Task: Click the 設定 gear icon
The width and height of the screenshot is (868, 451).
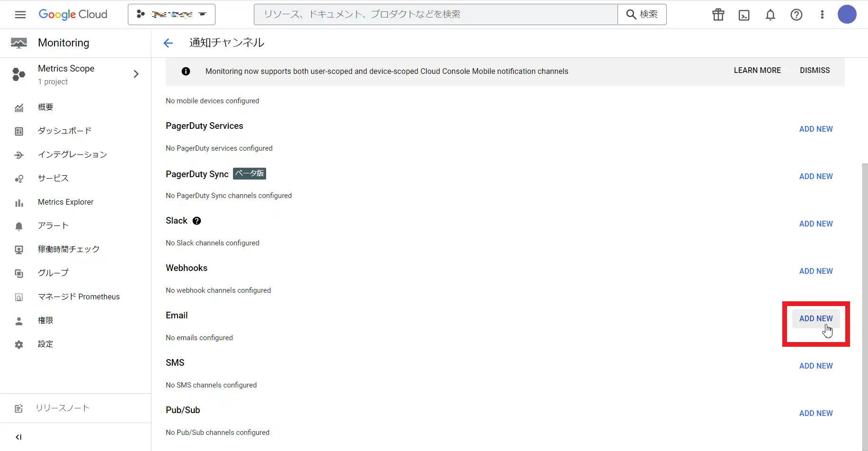Action: (x=19, y=345)
